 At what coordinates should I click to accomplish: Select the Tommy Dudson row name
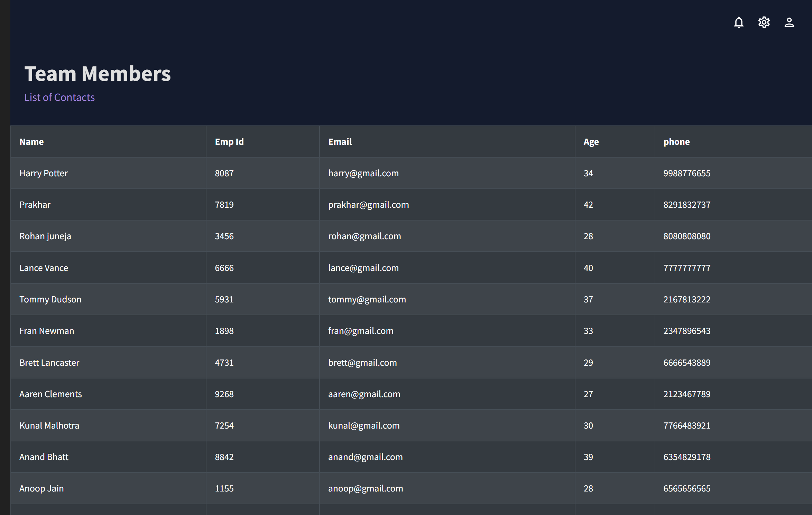50,299
